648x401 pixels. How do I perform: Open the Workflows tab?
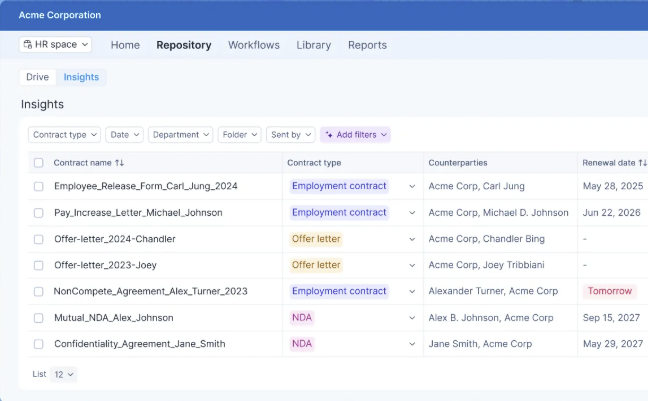coord(254,45)
